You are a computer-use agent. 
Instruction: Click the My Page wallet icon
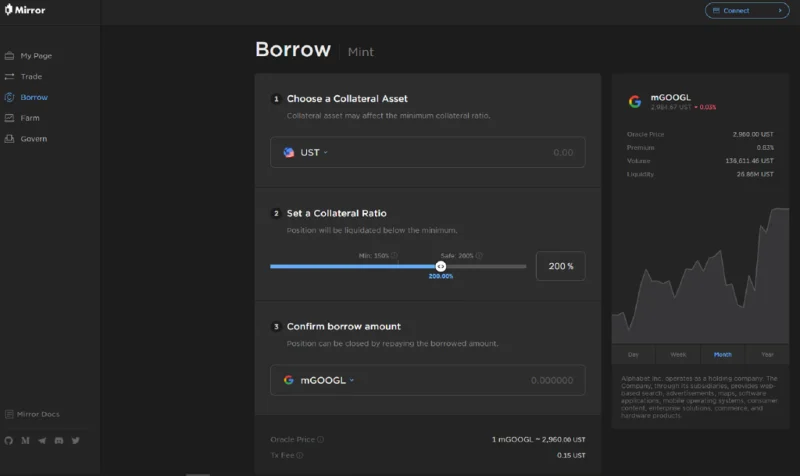point(9,56)
